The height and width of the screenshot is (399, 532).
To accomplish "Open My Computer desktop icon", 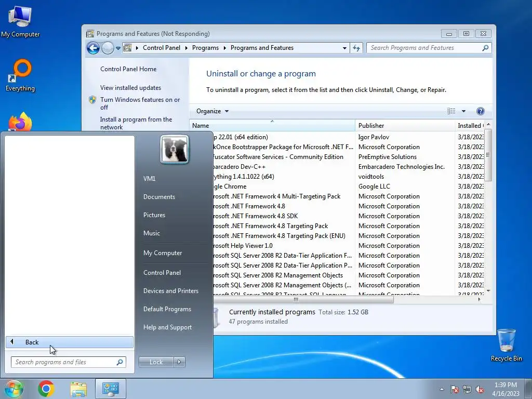I will 20,21.
